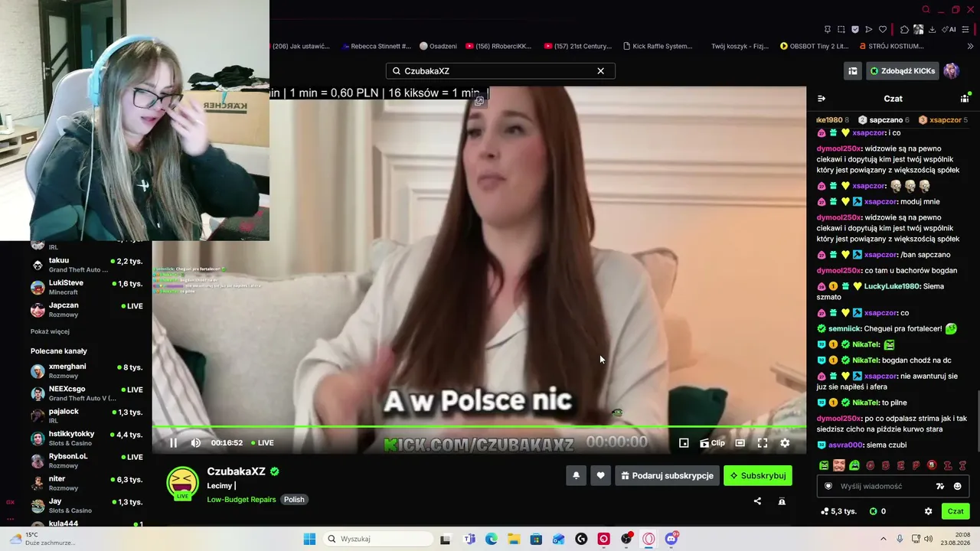This screenshot has width=980, height=551.
Task: Open Twój koszyk bookmark
Action: point(738,46)
